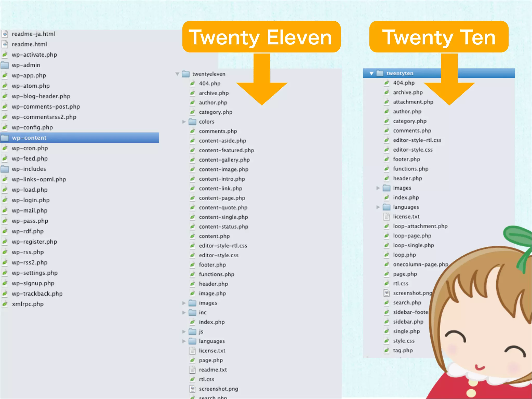Select twentyeleven header.php file

click(213, 284)
